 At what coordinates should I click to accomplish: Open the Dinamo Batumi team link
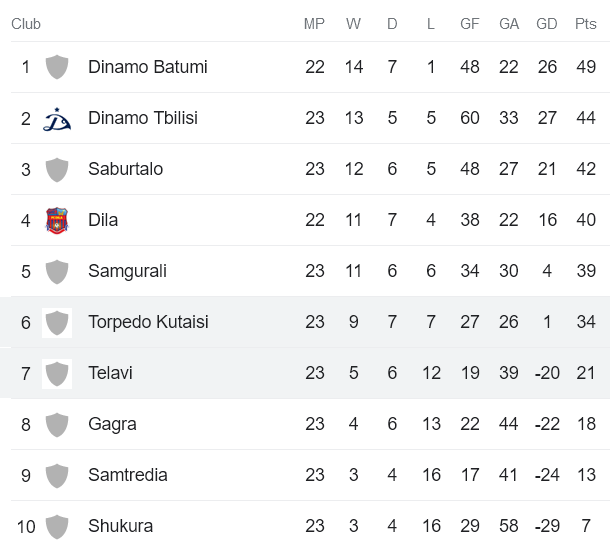click(148, 67)
